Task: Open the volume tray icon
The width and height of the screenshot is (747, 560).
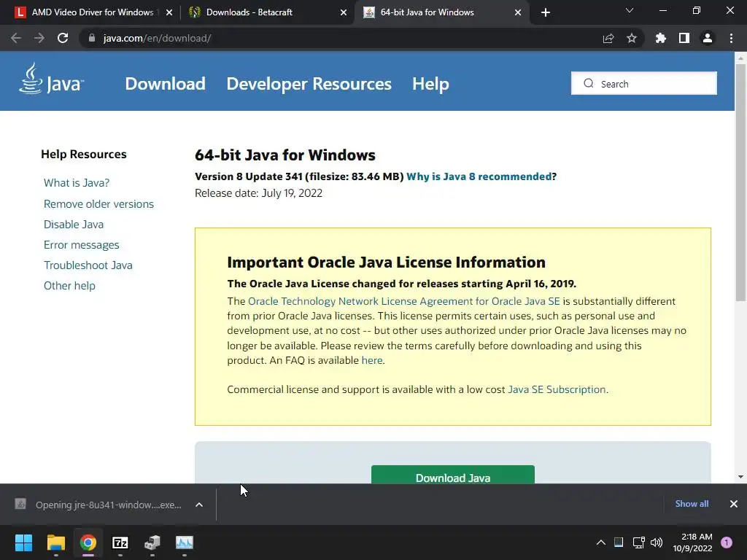Action: click(x=657, y=542)
